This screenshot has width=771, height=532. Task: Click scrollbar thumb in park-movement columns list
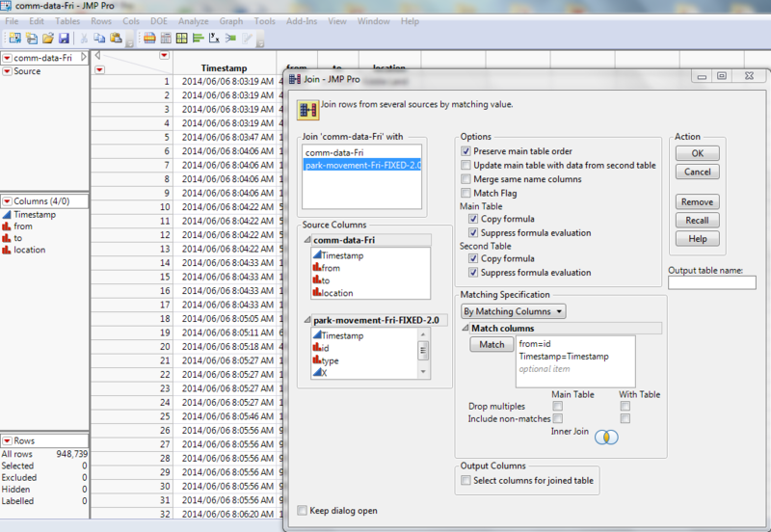pyautogui.click(x=423, y=351)
